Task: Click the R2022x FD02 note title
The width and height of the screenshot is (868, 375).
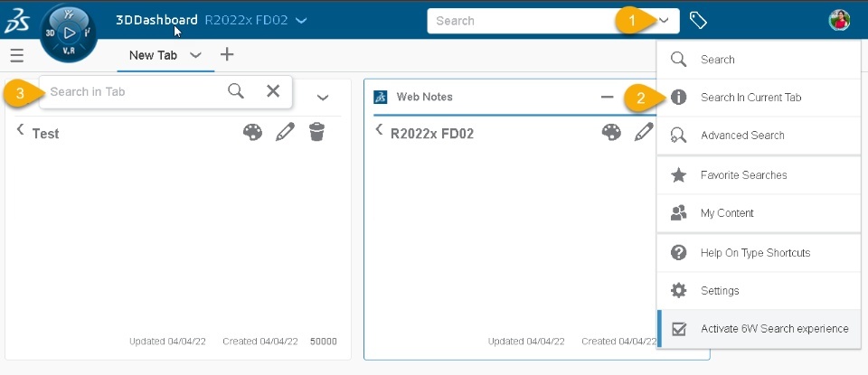Action: [432, 134]
